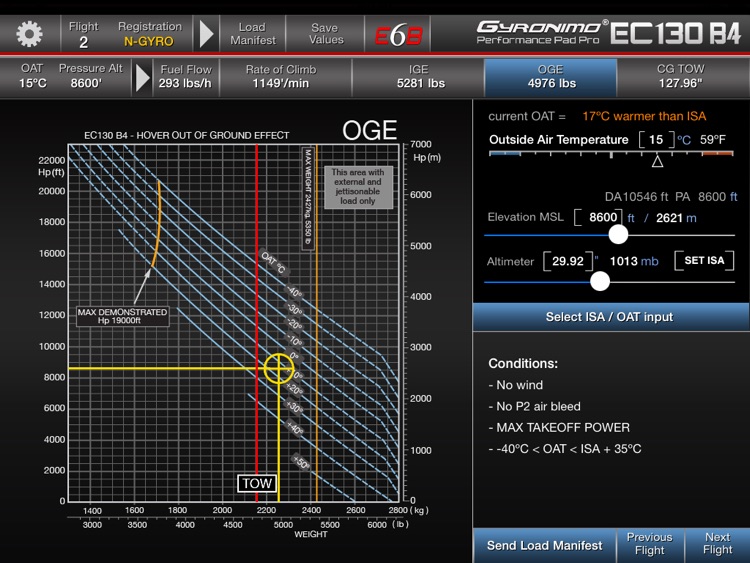Select the OGE 4976 lbs tab
The height and width of the screenshot is (563, 750).
[551, 77]
